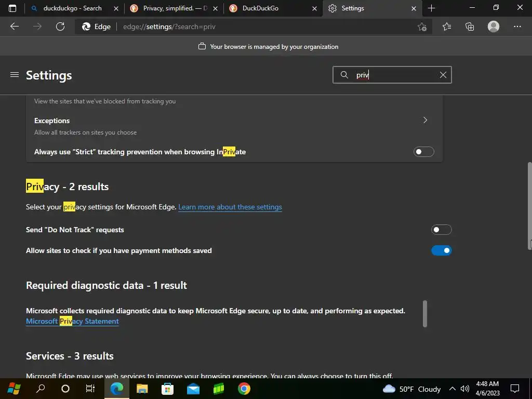The height and width of the screenshot is (399, 532).
Task: Switch to the DuckDuckGo tab
Action: [x=272, y=8]
